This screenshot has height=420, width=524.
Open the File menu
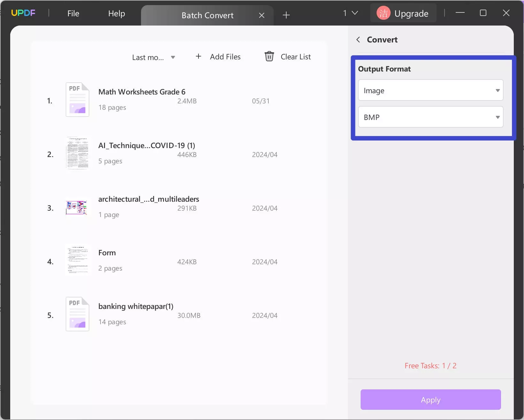point(73,13)
